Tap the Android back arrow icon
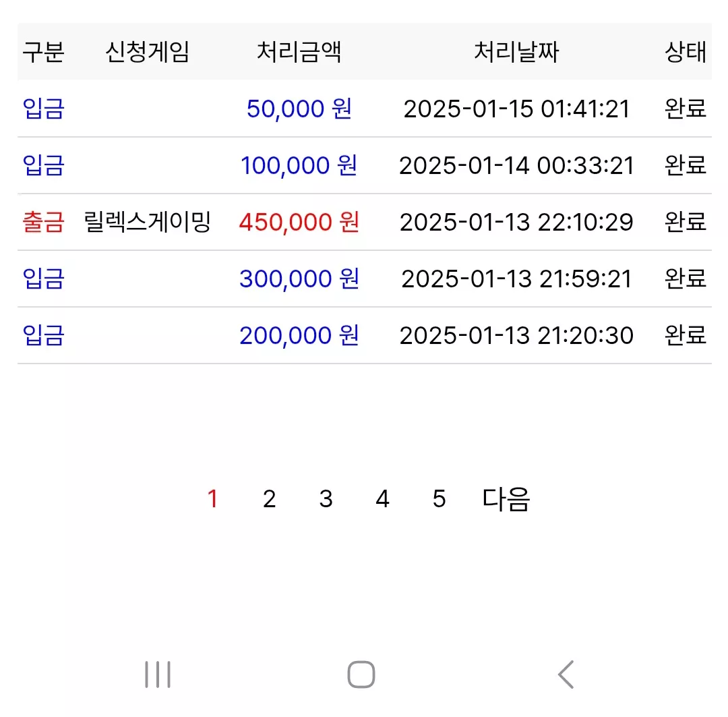Screen dimensions: 728x717 566,675
